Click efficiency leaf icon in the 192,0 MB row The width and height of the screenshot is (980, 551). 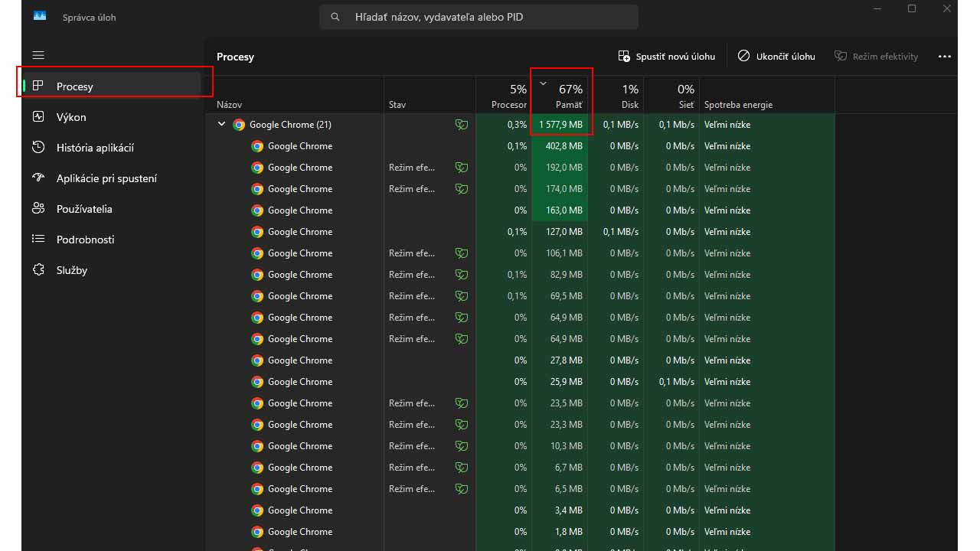(461, 168)
